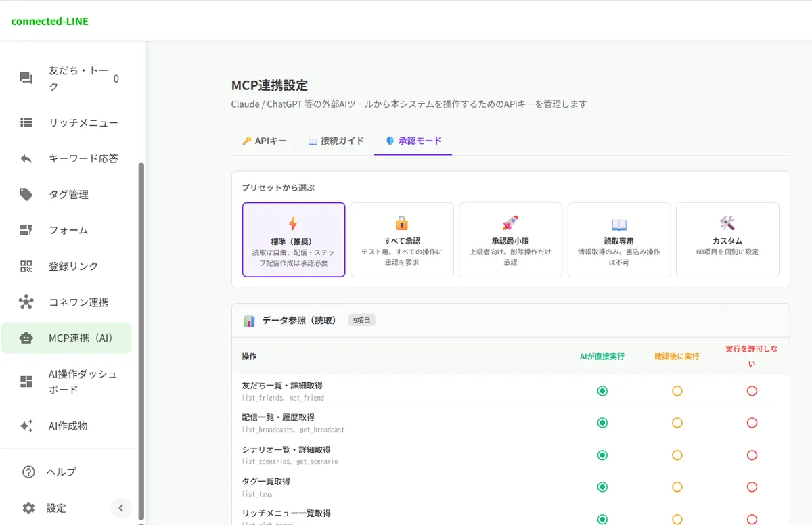Viewport: 812px width, 525px height.
Task: Select 実行を許可しない for 配信一覧・履歴取得
Action: tap(752, 423)
